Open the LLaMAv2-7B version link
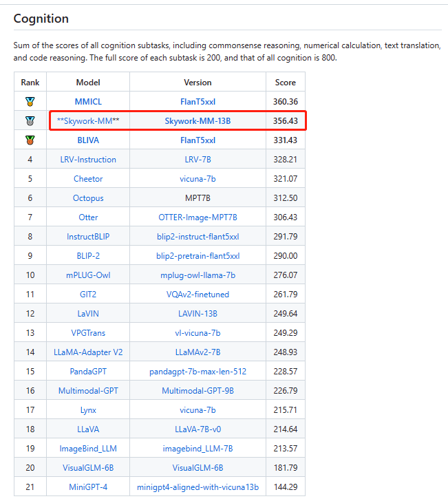This screenshot has height=501, width=448. coord(198,352)
